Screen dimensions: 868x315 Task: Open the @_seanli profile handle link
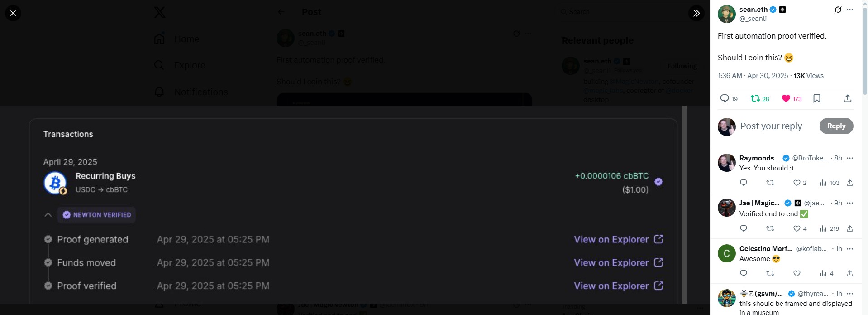click(x=753, y=19)
